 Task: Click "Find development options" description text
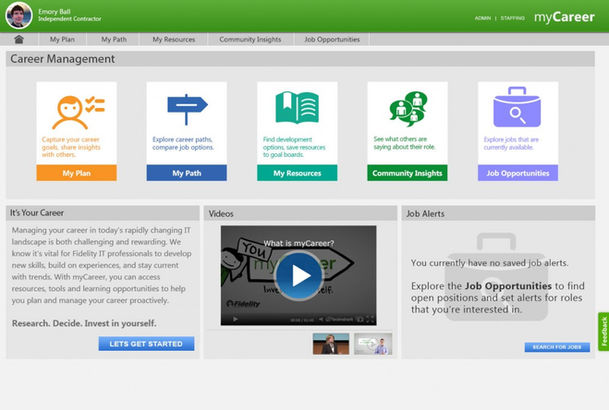pos(294,147)
